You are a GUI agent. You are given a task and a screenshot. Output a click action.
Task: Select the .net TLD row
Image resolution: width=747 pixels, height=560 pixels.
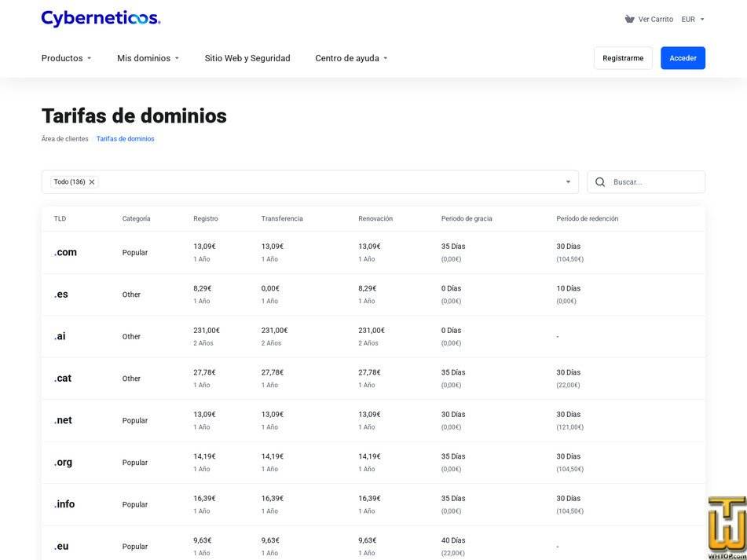coord(374,420)
